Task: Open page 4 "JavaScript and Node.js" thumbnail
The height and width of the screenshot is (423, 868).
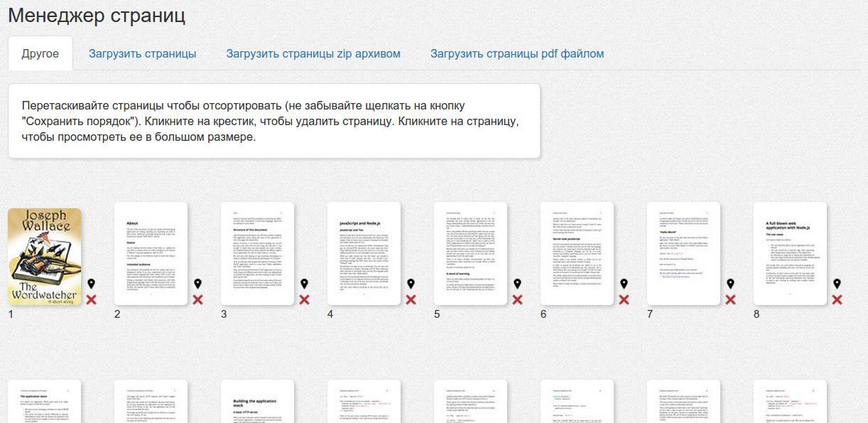Action: 364,254
